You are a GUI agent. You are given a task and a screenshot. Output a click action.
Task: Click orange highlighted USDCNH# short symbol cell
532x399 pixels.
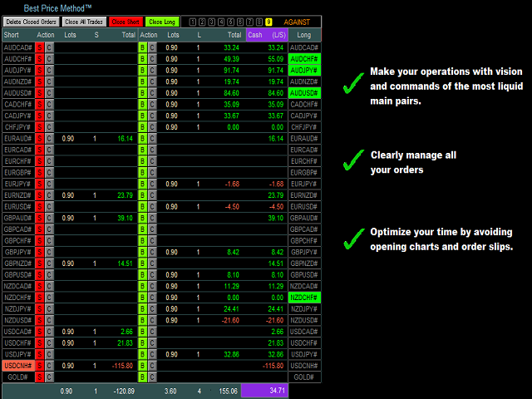(x=18, y=366)
